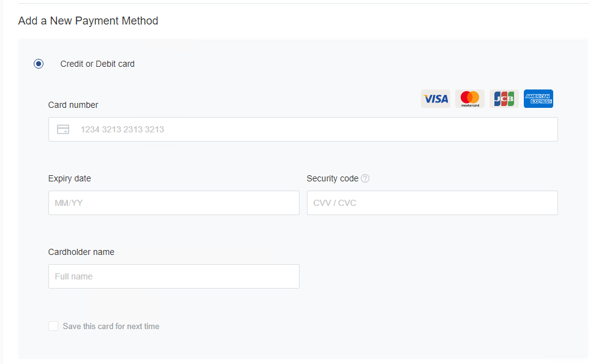Click the JCB card logo
601x364 pixels.
pyautogui.click(x=504, y=99)
